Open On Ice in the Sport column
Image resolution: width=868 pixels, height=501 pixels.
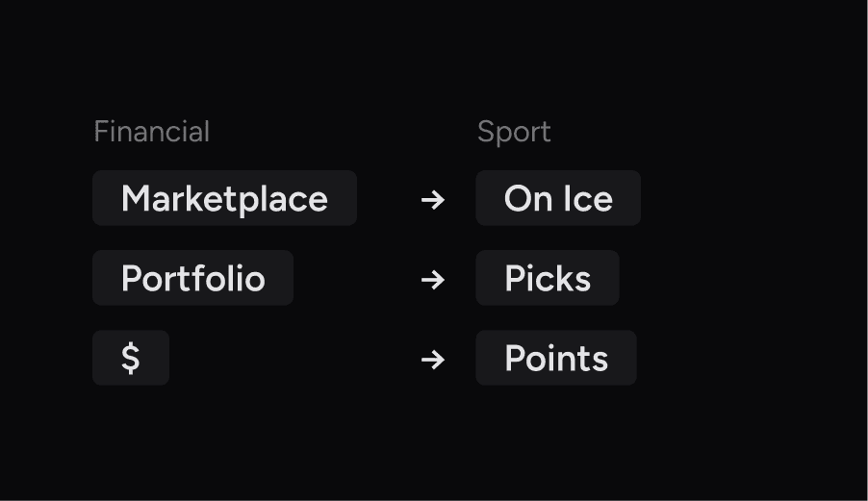[x=558, y=198]
